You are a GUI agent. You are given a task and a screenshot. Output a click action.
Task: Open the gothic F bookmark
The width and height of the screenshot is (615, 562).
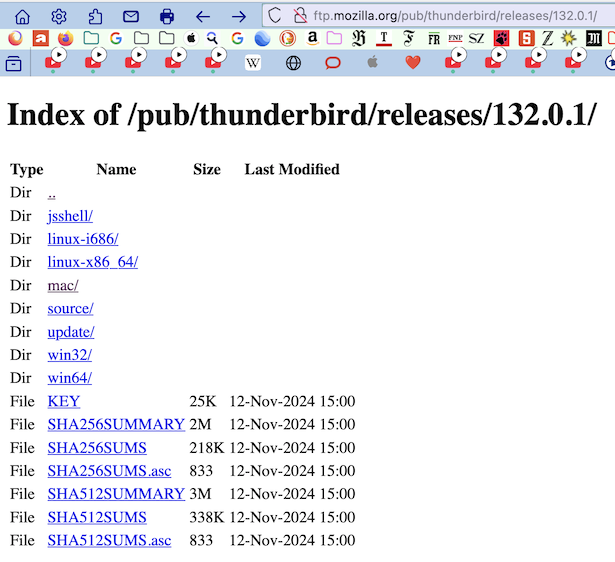[409, 38]
